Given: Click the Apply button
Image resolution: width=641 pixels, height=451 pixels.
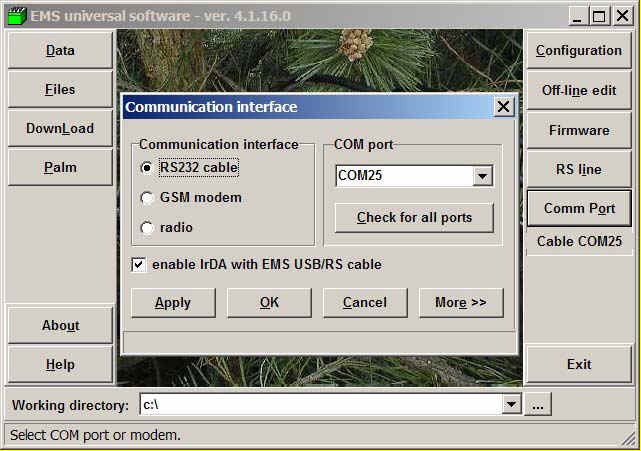Looking at the screenshot, I should click(173, 303).
